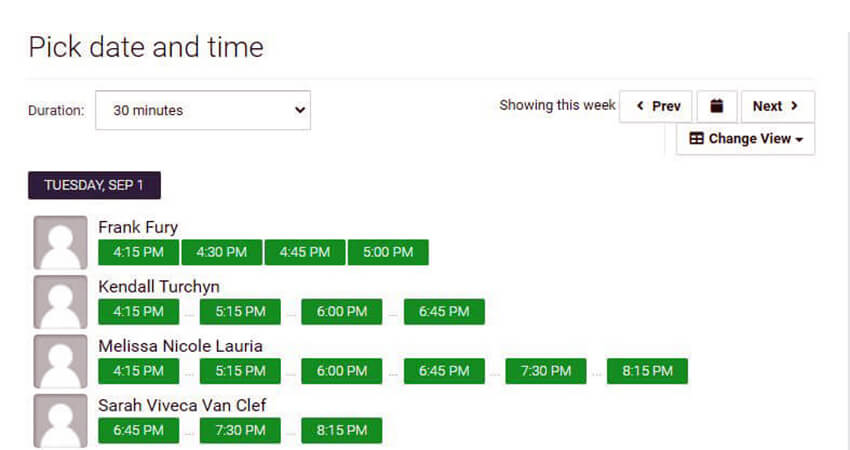Pick Sarah Viveca Van Clef's 6:45 PM slot

pyautogui.click(x=139, y=431)
